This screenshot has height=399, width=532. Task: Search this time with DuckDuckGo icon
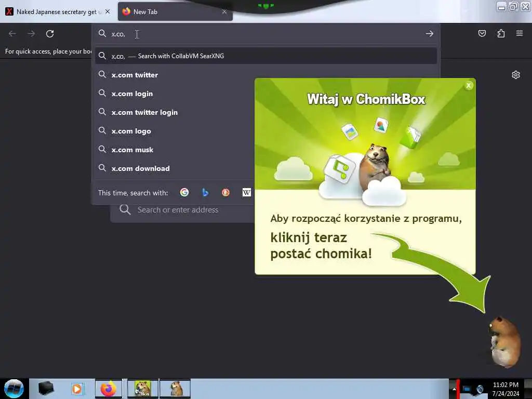(225, 192)
